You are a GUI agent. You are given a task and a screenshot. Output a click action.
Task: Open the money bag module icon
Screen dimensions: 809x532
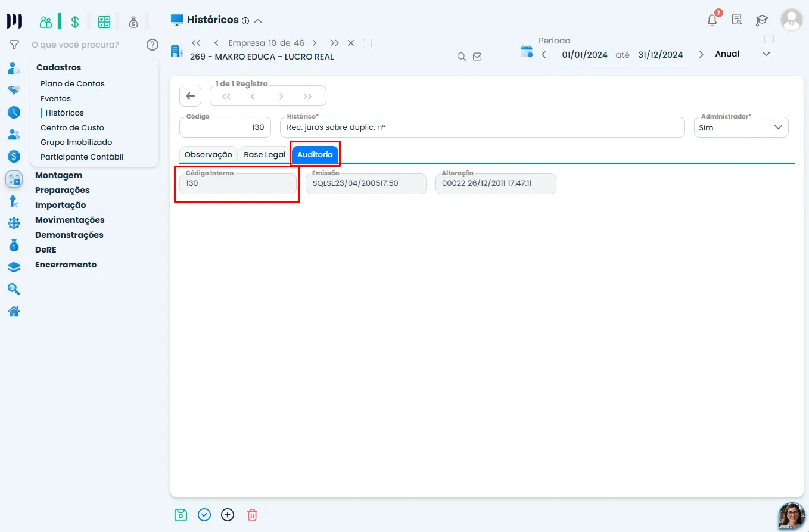tap(133, 22)
